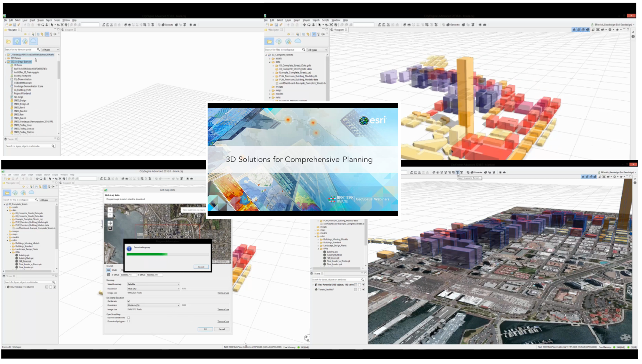
Task: Select Viewport tab in top-right window
Action: click(339, 30)
